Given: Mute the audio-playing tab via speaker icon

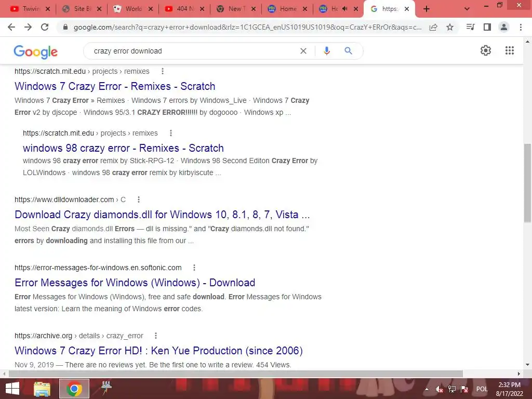Looking at the screenshot, I should pos(345,9).
